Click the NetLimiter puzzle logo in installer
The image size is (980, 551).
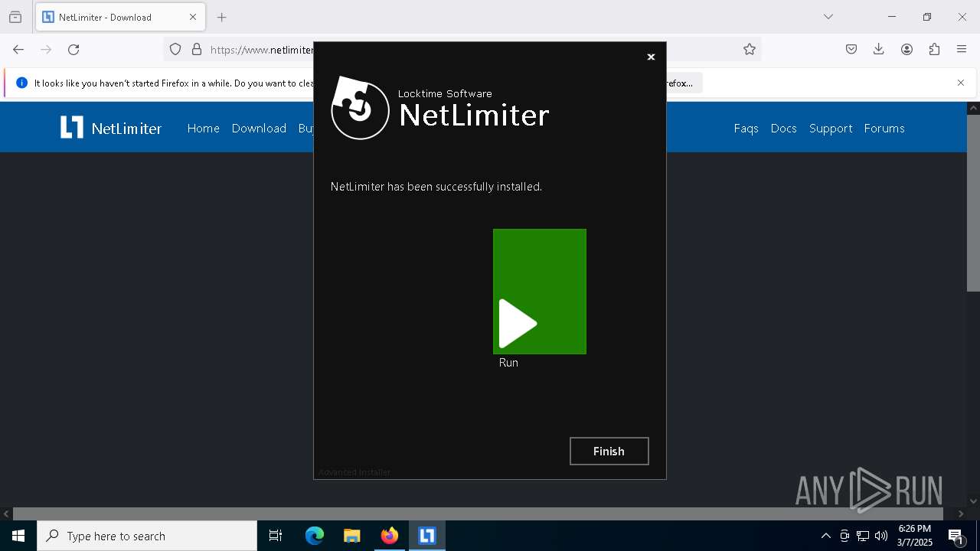click(360, 108)
